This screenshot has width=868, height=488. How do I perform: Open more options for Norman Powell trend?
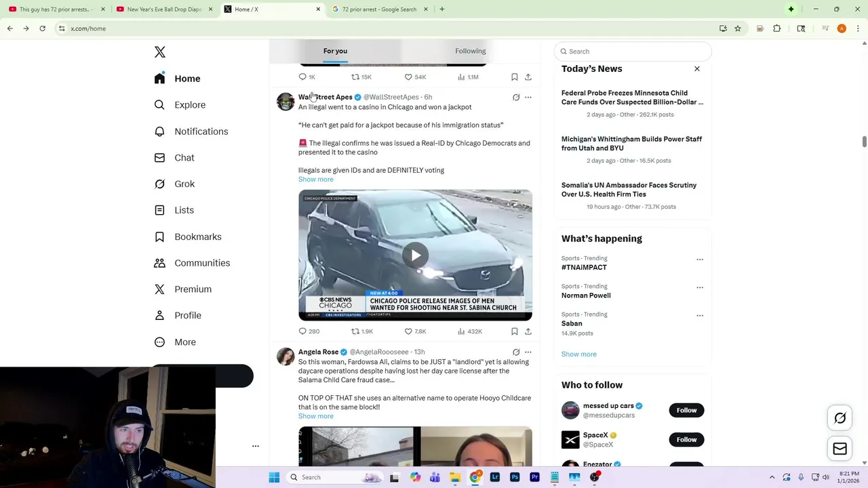coord(700,287)
